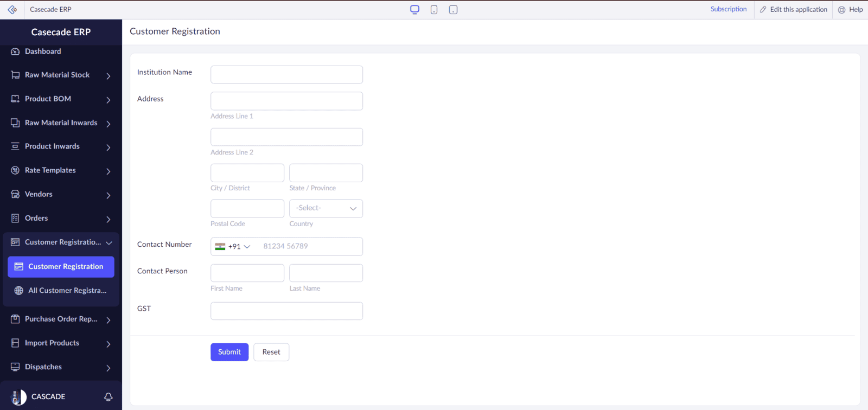The image size is (868, 410).
Task: Expand Dispatches chevron
Action: click(x=108, y=368)
